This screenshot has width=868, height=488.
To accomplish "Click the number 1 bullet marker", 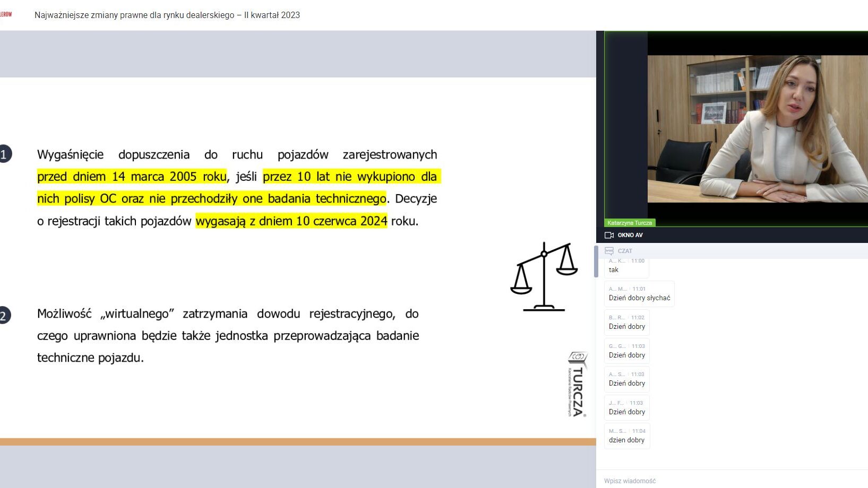I will point(4,154).
